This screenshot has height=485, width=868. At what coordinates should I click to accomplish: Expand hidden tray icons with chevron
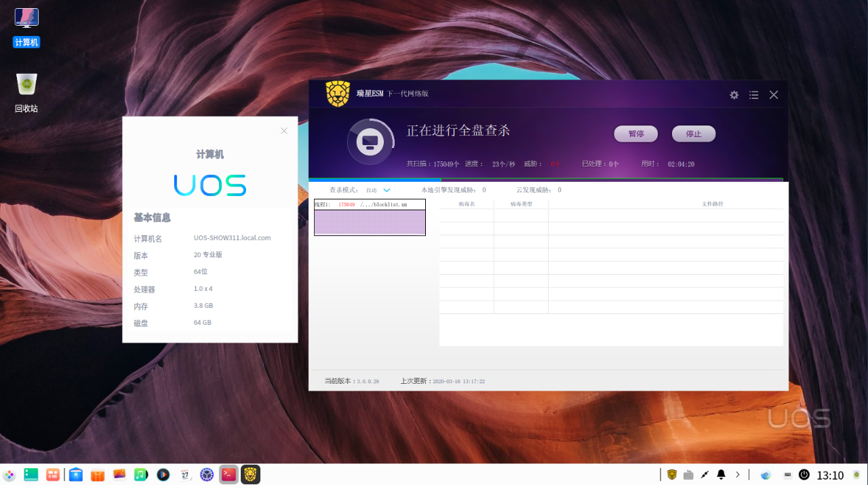(738, 474)
